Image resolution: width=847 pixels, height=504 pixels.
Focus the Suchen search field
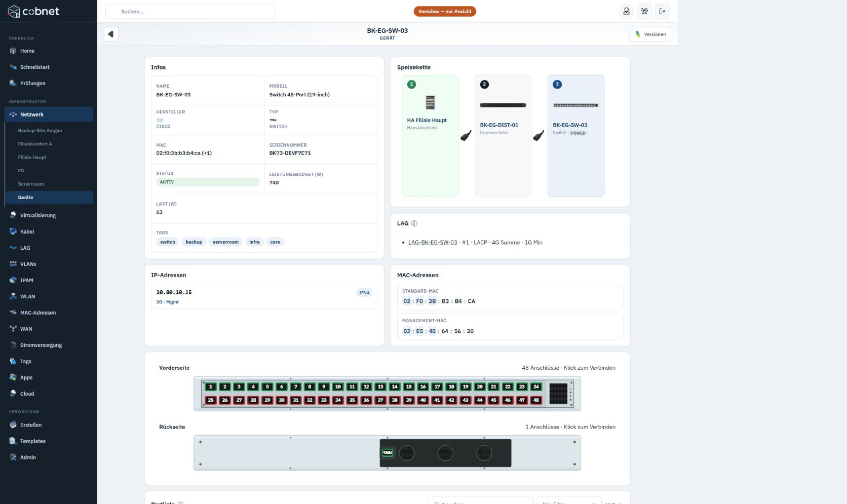click(x=190, y=11)
